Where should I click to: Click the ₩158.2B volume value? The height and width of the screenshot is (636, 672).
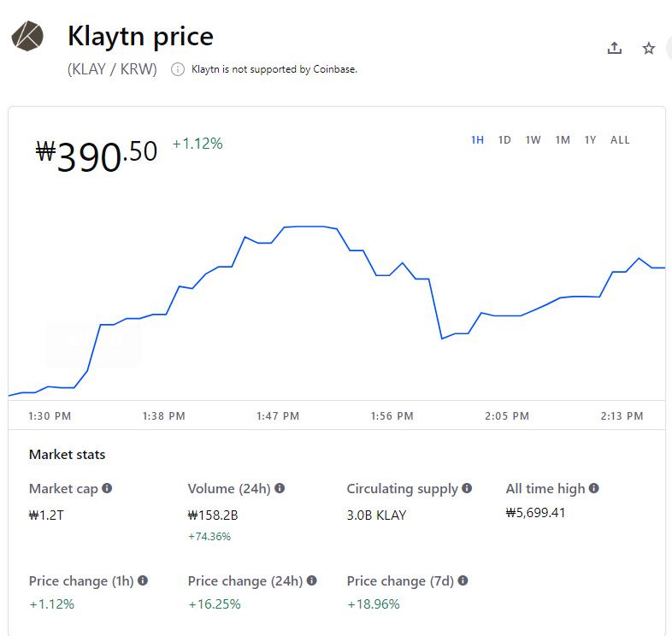coord(213,515)
